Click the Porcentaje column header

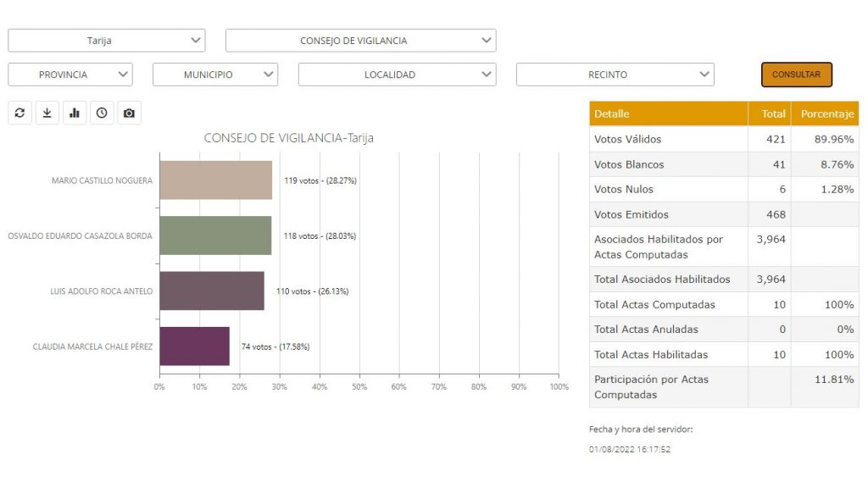[x=824, y=114]
